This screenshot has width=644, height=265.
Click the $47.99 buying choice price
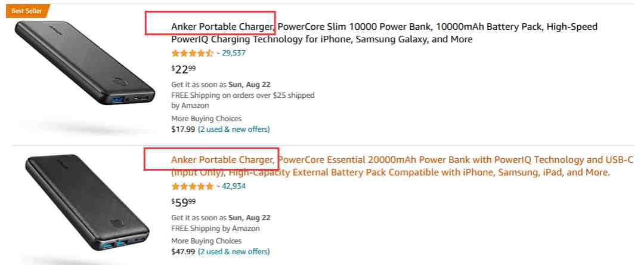pyautogui.click(x=183, y=251)
